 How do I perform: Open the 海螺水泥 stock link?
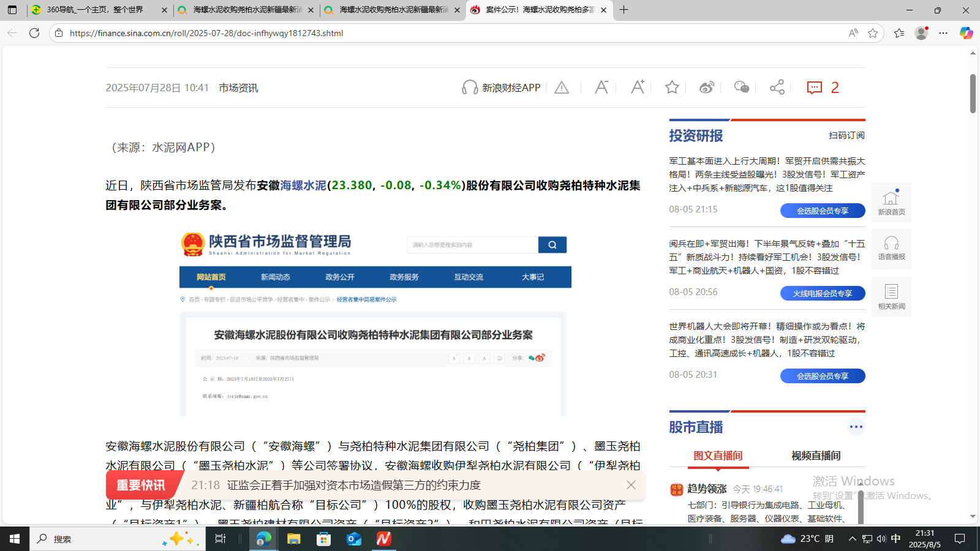point(303,185)
